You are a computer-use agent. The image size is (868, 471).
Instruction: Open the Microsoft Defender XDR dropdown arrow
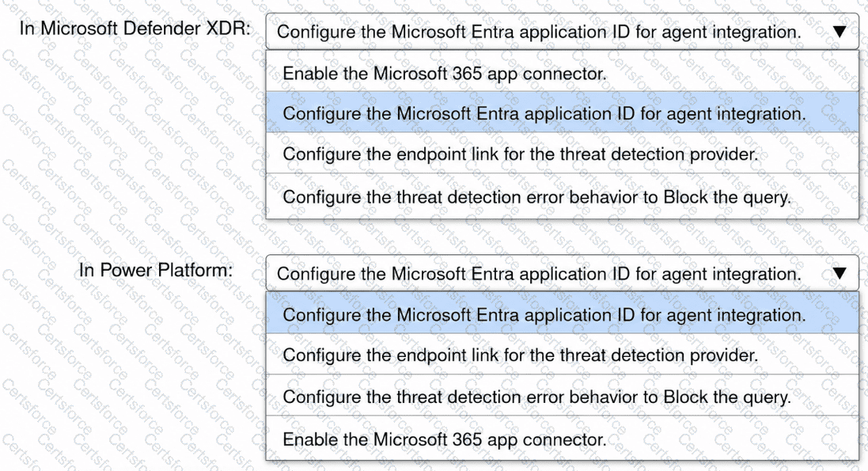pos(840,32)
